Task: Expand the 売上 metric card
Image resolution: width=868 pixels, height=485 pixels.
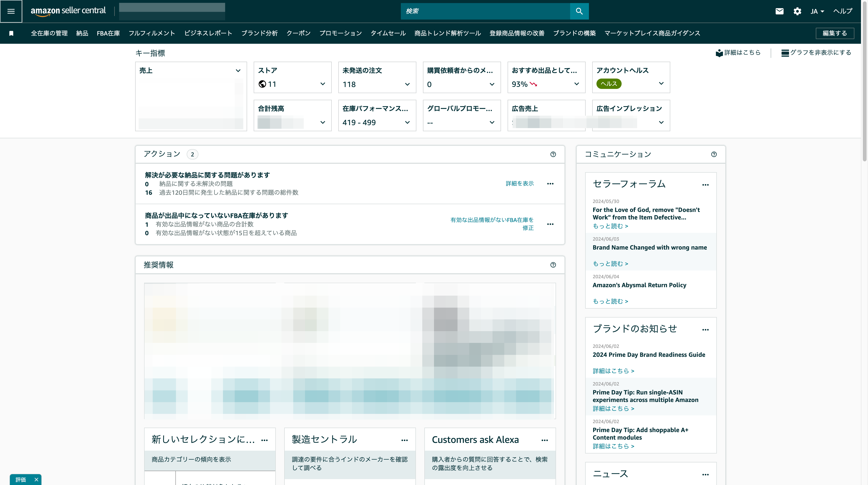Action: pos(238,70)
